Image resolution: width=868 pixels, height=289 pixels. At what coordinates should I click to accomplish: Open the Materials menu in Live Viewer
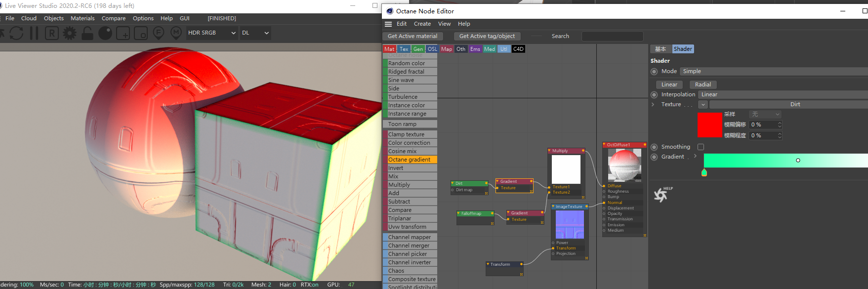pyautogui.click(x=83, y=18)
